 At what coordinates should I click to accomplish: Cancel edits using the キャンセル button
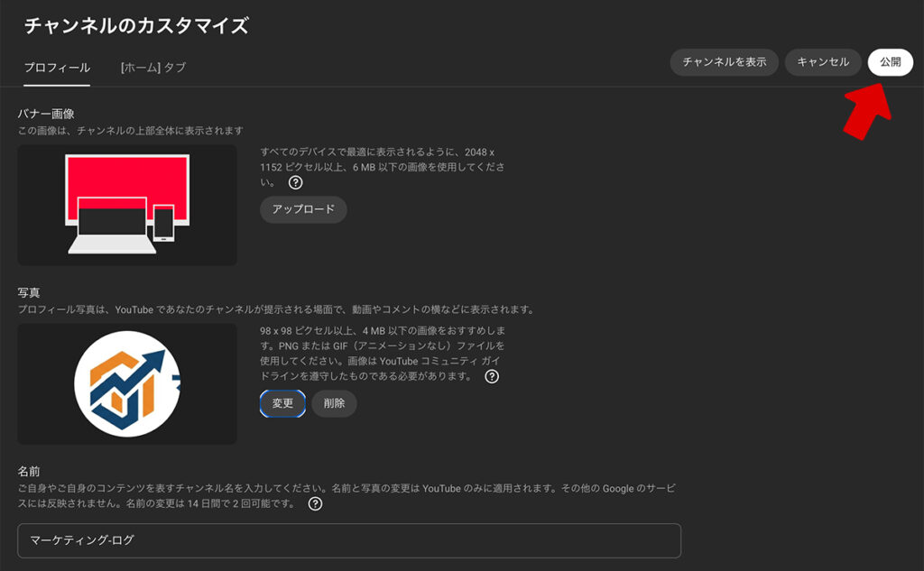point(822,62)
